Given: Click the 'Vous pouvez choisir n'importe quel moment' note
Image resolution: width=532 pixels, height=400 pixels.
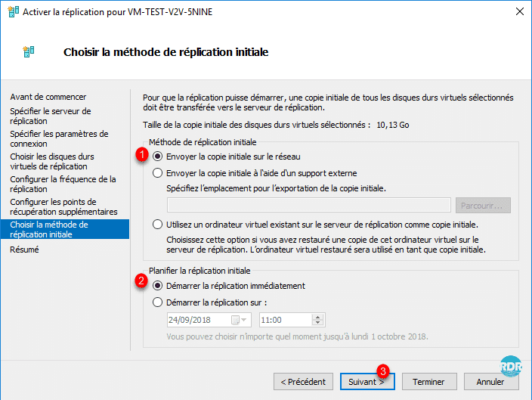Looking at the screenshot, I should click(x=297, y=337).
